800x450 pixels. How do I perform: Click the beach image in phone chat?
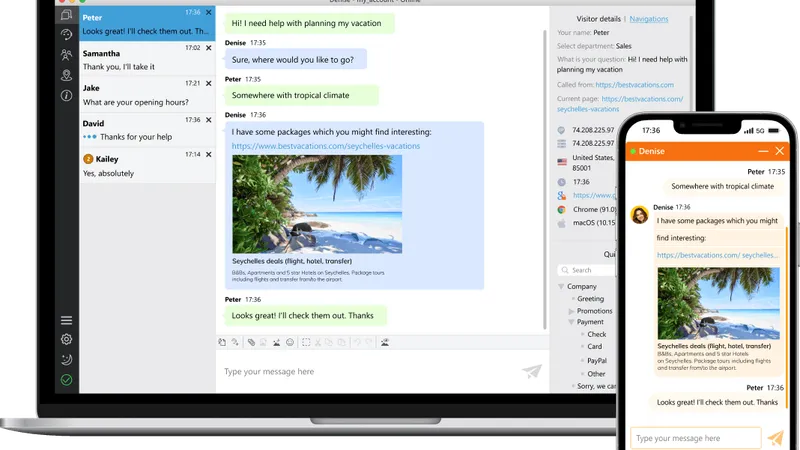tap(718, 303)
